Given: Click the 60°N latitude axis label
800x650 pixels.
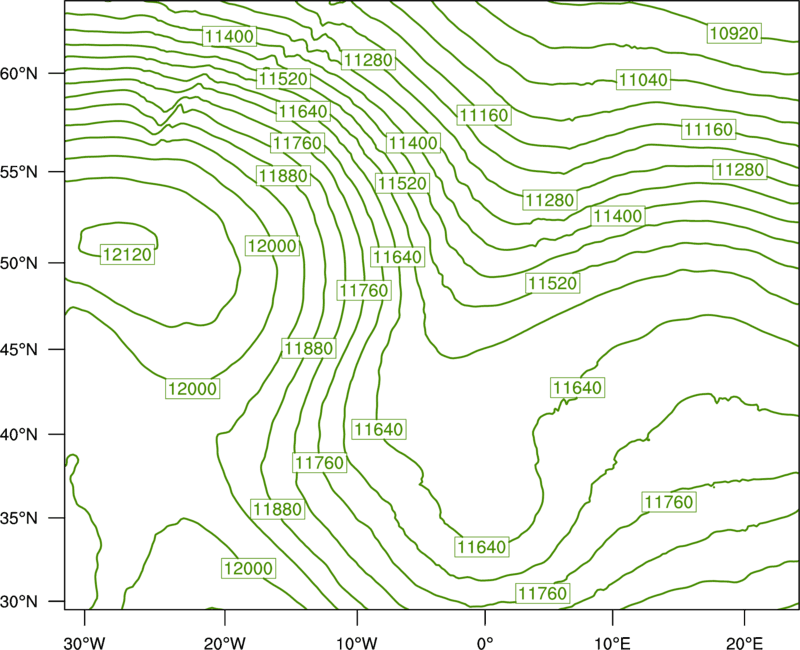Looking at the screenshot, I should click(19, 74).
